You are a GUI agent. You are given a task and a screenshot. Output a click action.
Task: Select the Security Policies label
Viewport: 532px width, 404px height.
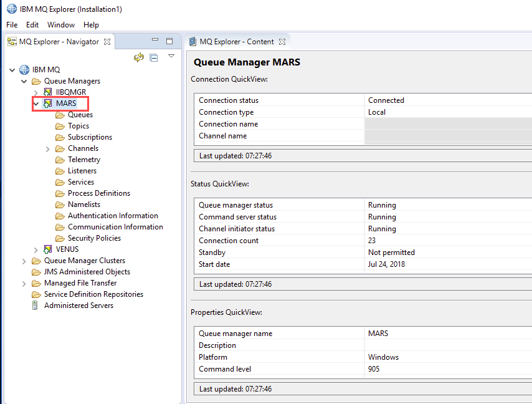point(94,238)
